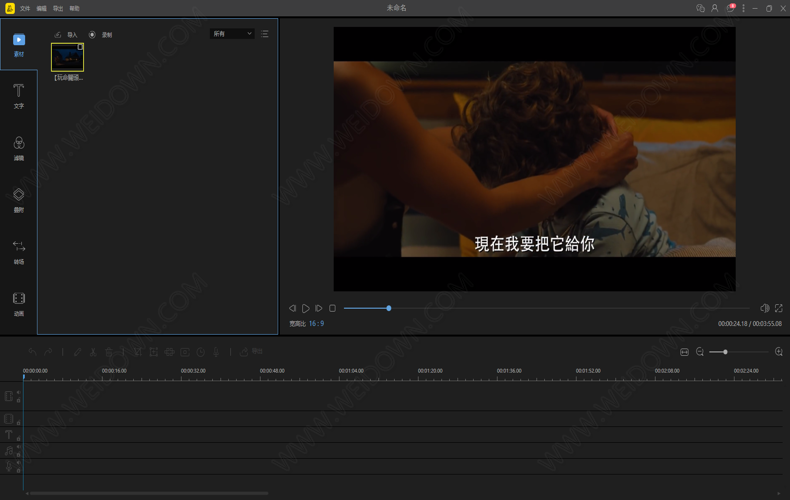Mute the music audio track
This screenshot has height=500, width=790.
pyautogui.click(x=19, y=447)
